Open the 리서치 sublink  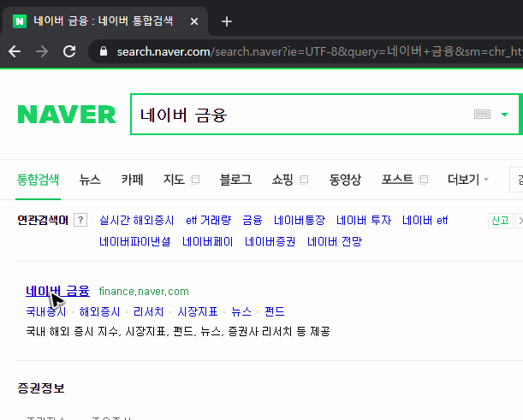[148, 311]
